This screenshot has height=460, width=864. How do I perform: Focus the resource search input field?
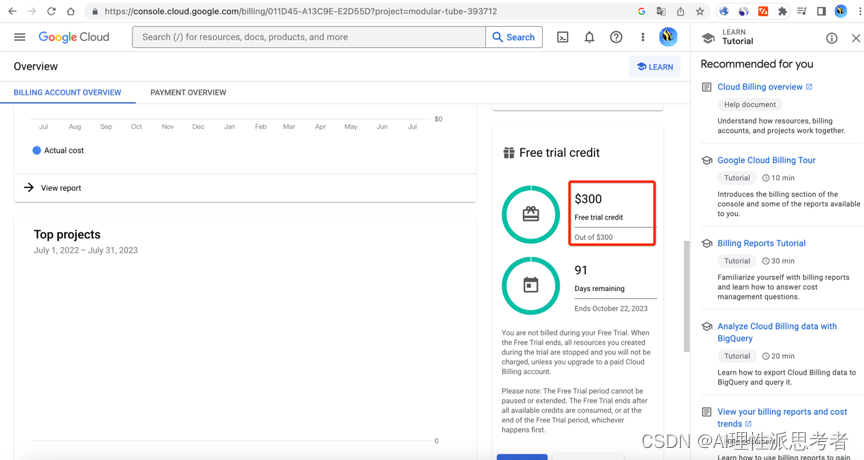tap(309, 37)
